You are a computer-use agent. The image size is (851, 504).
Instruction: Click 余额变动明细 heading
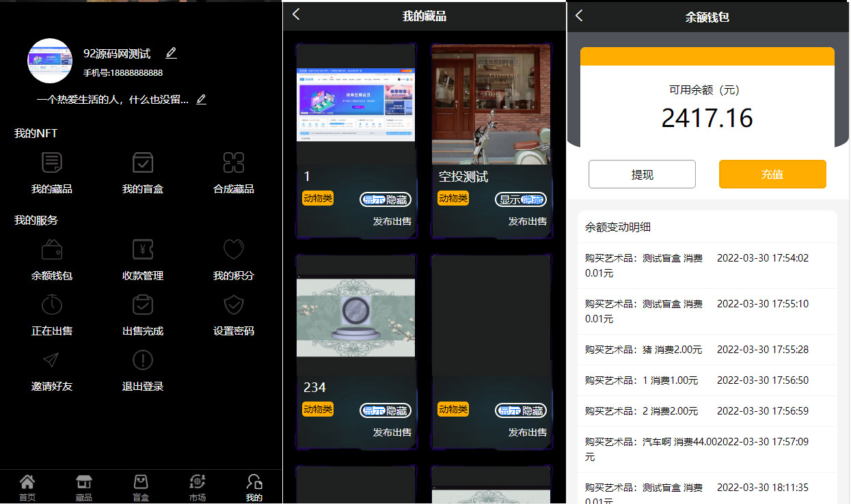pos(618,227)
